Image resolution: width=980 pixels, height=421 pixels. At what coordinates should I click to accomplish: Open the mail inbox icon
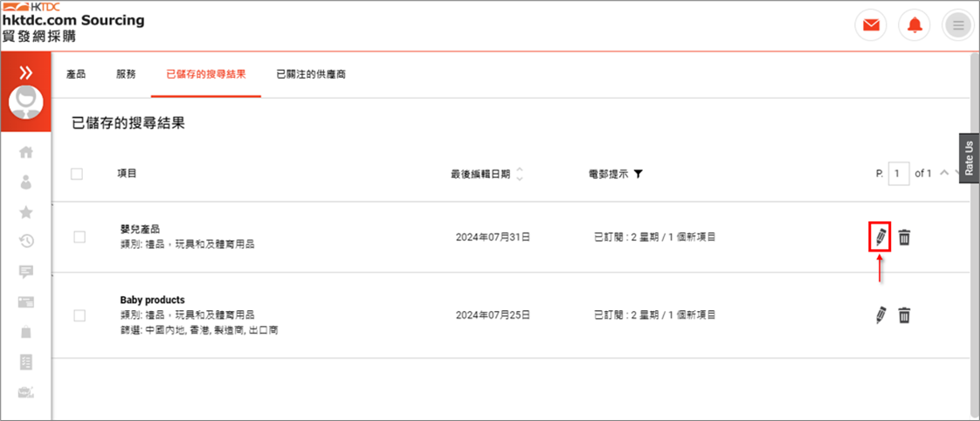click(x=871, y=25)
